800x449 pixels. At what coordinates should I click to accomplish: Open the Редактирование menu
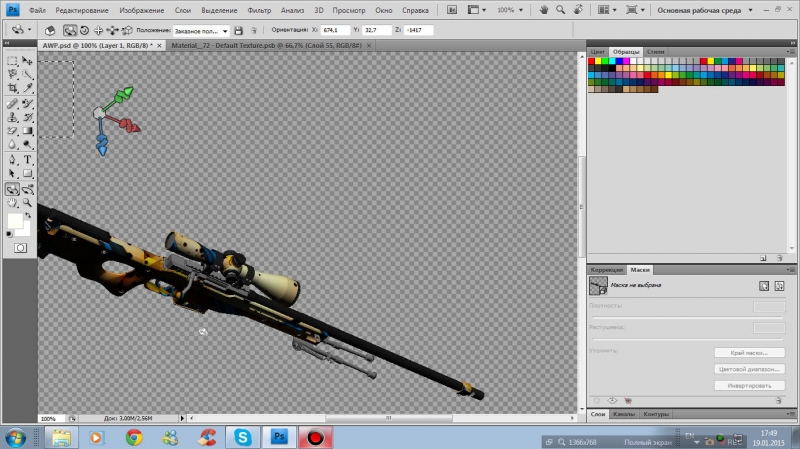pyautogui.click(x=82, y=10)
